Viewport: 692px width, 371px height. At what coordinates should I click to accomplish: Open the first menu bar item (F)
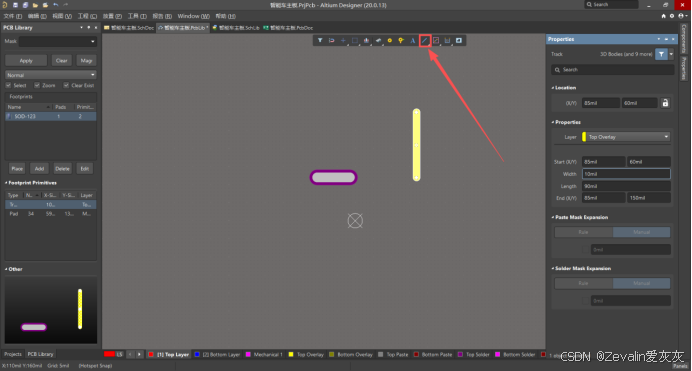(12, 16)
